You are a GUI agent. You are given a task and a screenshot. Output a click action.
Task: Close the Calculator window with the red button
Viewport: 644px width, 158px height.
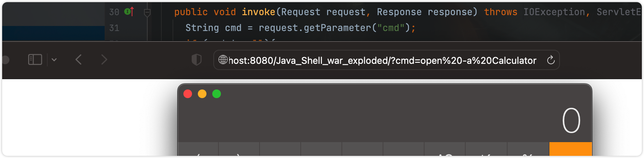coord(188,94)
